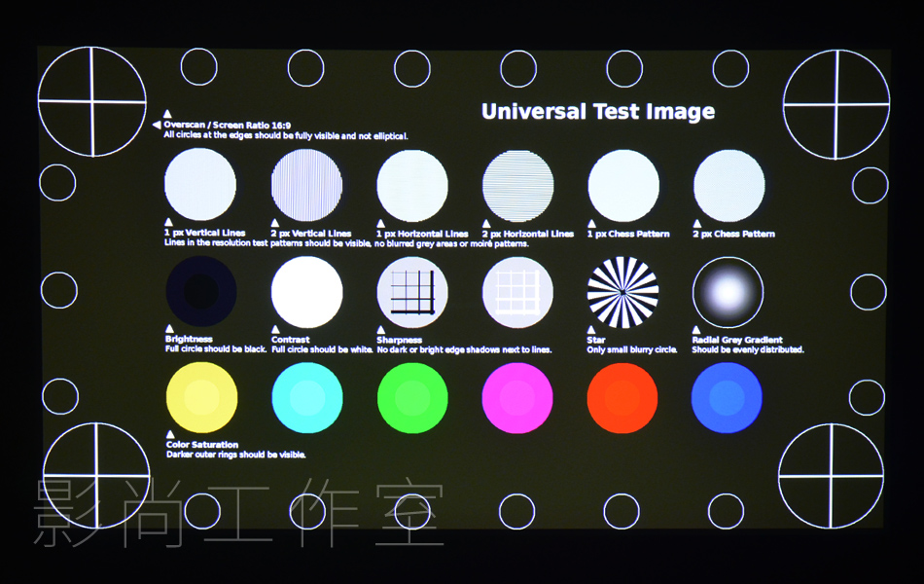Click the up arrow above 'Color Saturation'
This screenshot has width=924, height=584.
170,435
